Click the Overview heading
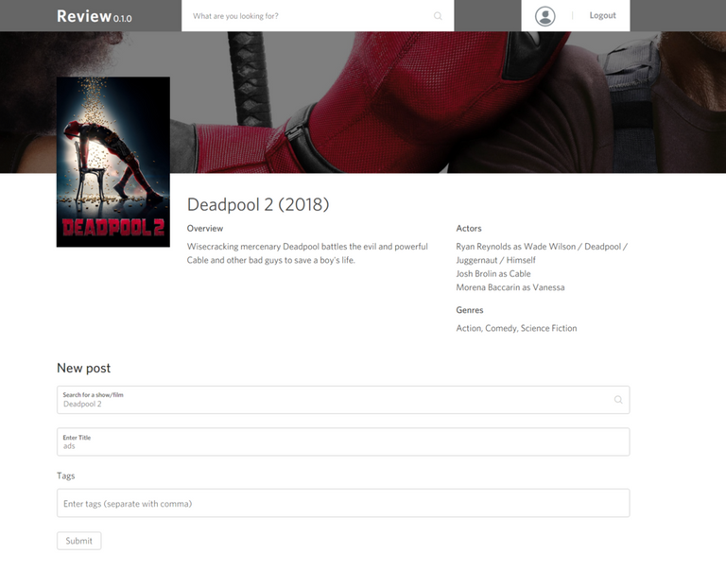726x588 pixels. pos(204,228)
